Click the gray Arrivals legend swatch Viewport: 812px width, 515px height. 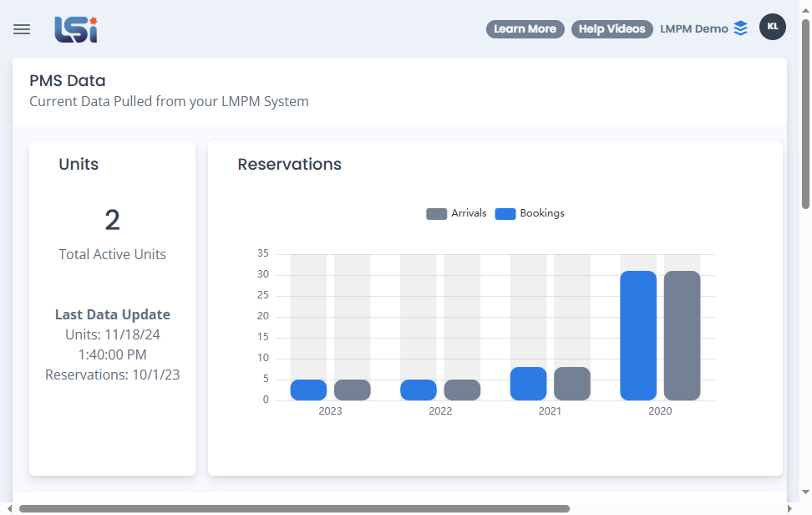point(437,214)
